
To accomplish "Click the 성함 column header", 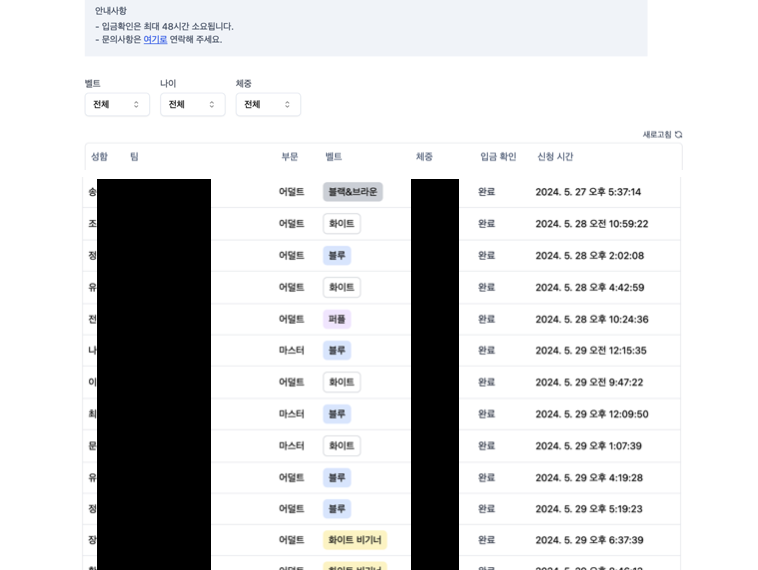I will [x=99, y=157].
